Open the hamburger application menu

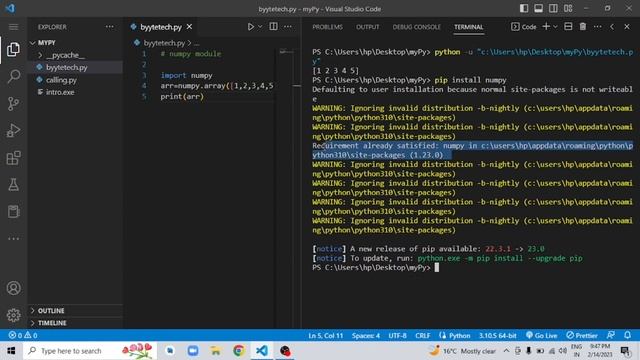point(13,27)
